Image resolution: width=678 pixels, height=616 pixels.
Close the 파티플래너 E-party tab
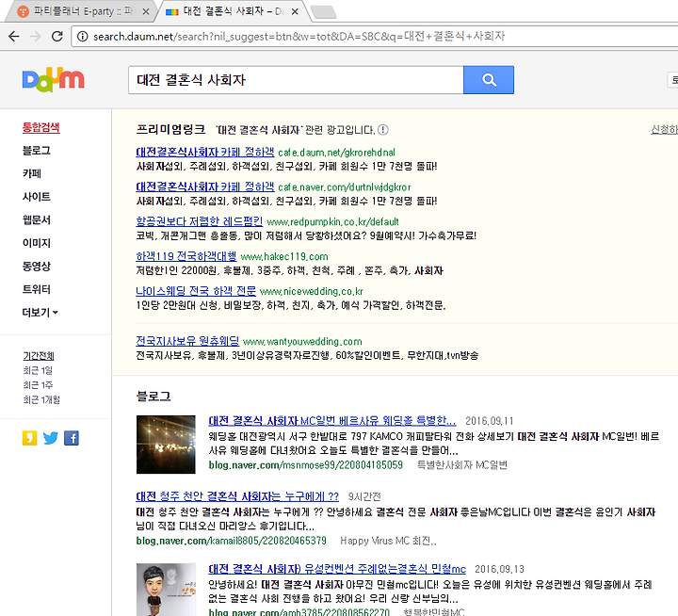[x=146, y=11]
